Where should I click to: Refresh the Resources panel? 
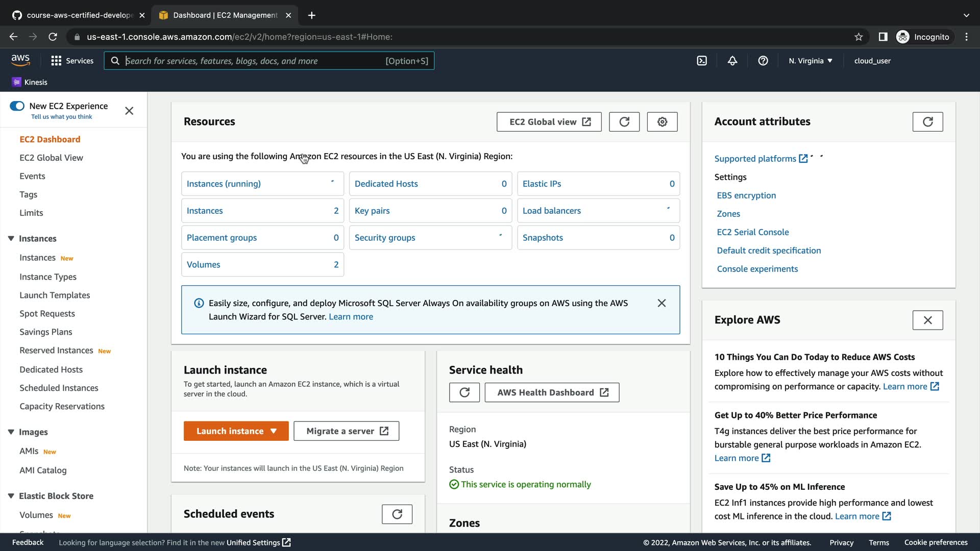pos(624,122)
